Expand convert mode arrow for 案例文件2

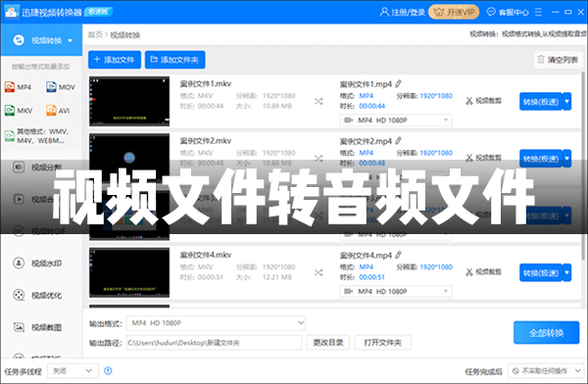[567, 159]
